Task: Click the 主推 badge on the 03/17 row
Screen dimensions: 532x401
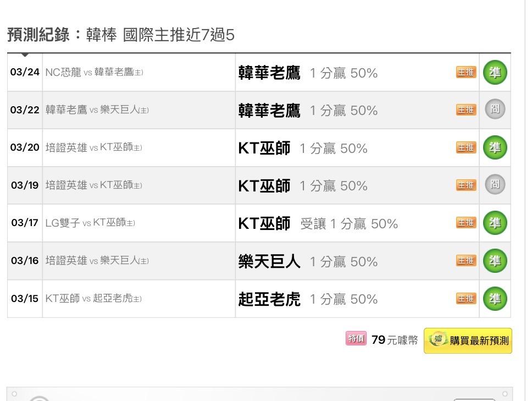Action: coord(466,223)
